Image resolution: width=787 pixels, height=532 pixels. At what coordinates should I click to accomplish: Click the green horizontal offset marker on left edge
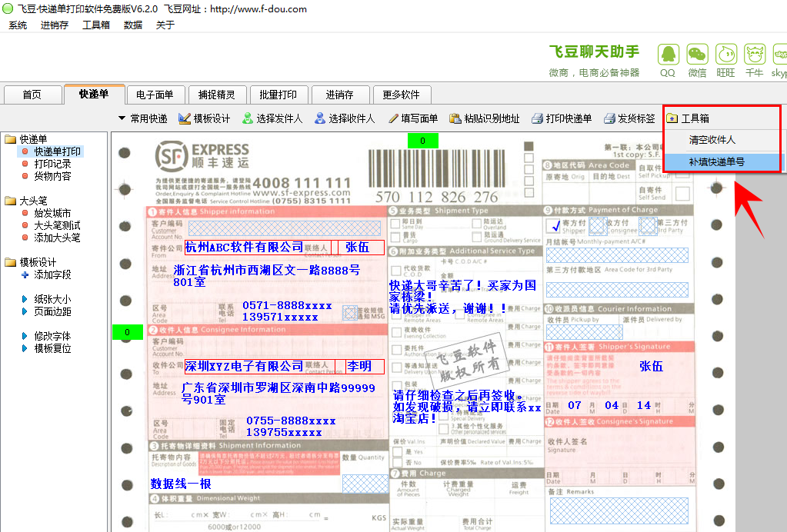(x=128, y=332)
